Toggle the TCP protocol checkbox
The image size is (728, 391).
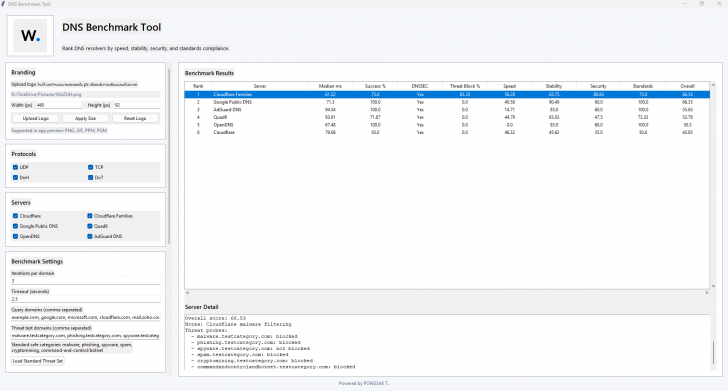click(91, 167)
